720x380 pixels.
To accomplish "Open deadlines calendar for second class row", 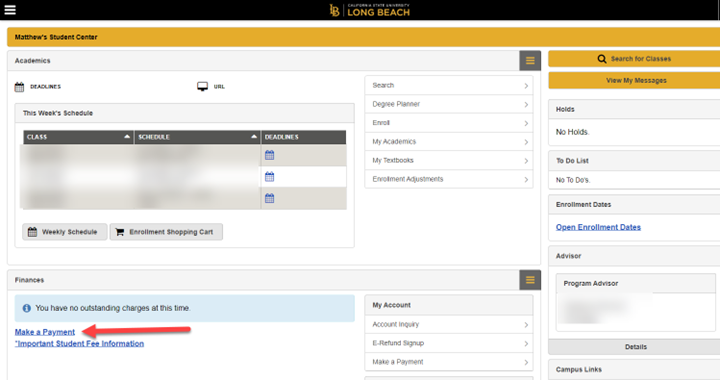I will [270, 177].
